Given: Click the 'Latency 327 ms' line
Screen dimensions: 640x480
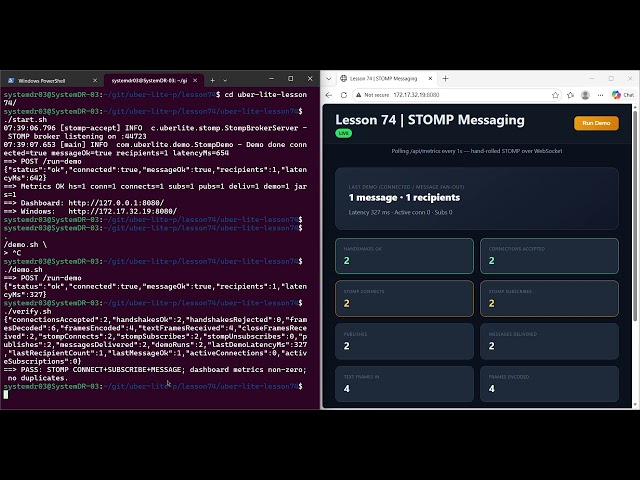Looking at the screenshot, I should pos(400,212).
